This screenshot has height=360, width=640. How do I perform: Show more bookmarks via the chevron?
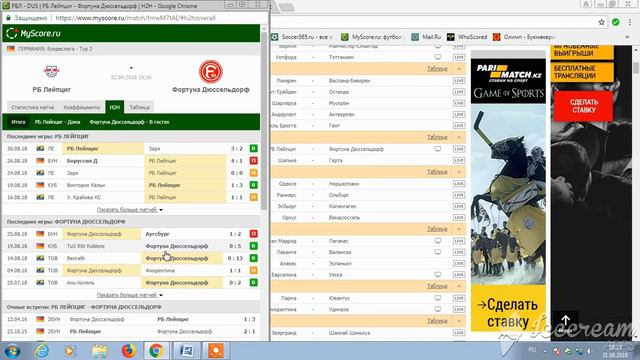pyautogui.click(x=627, y=37)
